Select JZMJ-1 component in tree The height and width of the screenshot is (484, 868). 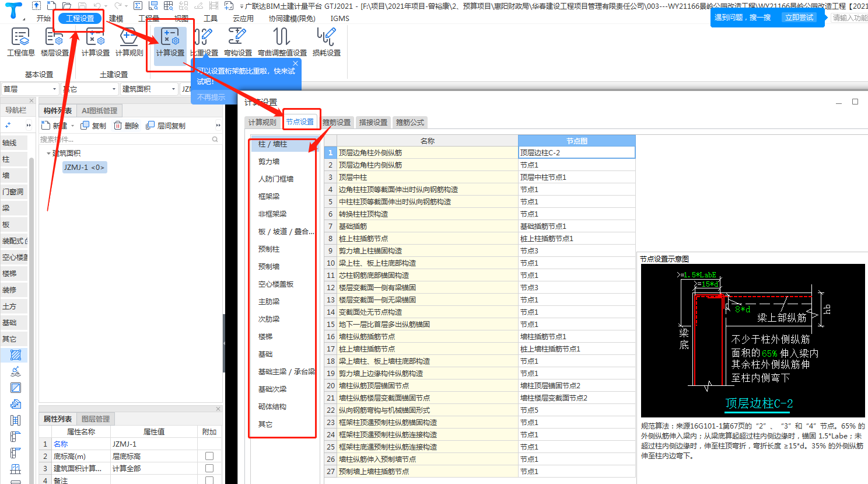[84, 168]
